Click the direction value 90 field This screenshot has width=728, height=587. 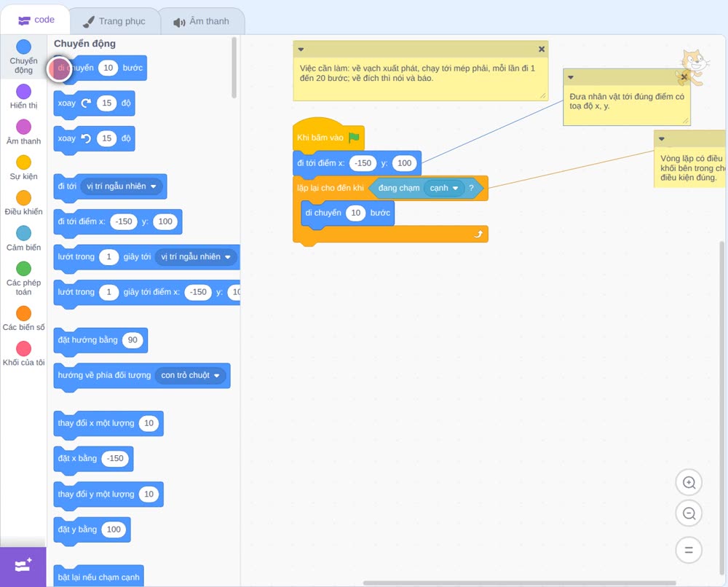(132, 340)
